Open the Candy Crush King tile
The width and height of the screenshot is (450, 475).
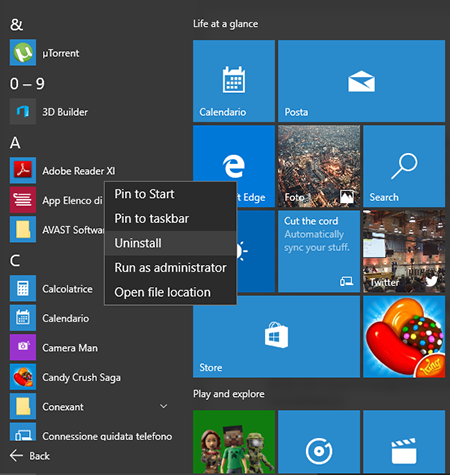[x=404, y=337]
